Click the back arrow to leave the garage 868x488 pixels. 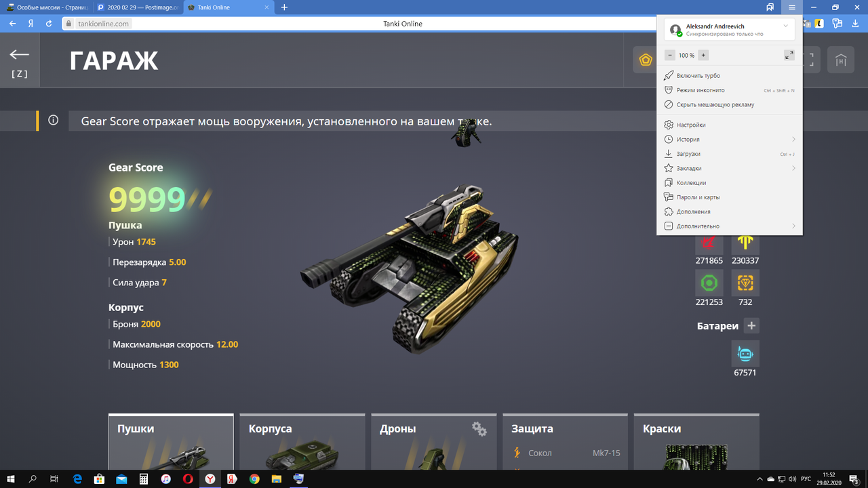[20, 55]
